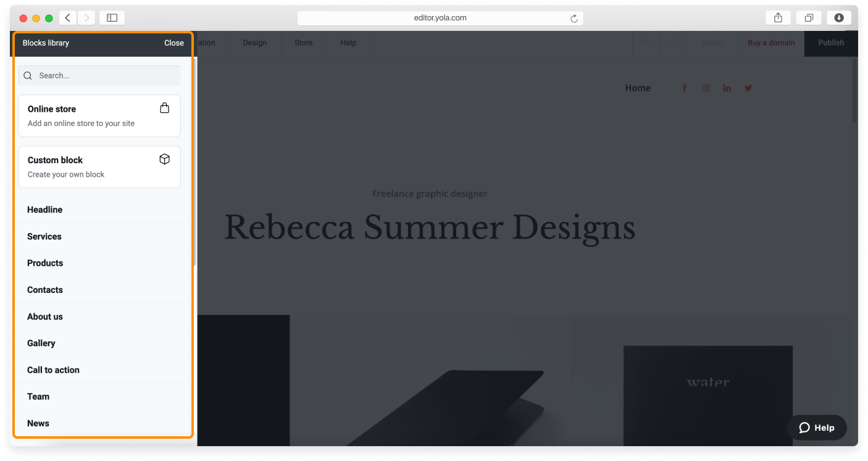Open the Help chat bubble button
The image size is (868, 461).
pos(816,428)
